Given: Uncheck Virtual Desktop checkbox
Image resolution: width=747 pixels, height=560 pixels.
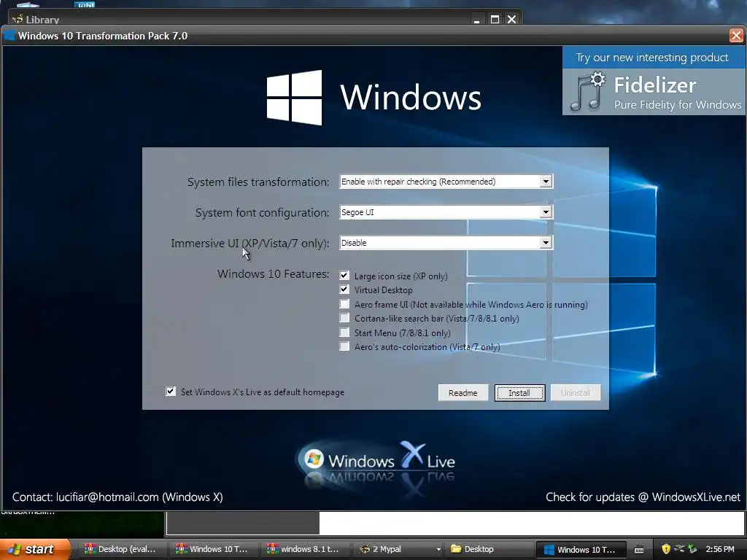Looking at the screenshot, I should tap(344, 289).
